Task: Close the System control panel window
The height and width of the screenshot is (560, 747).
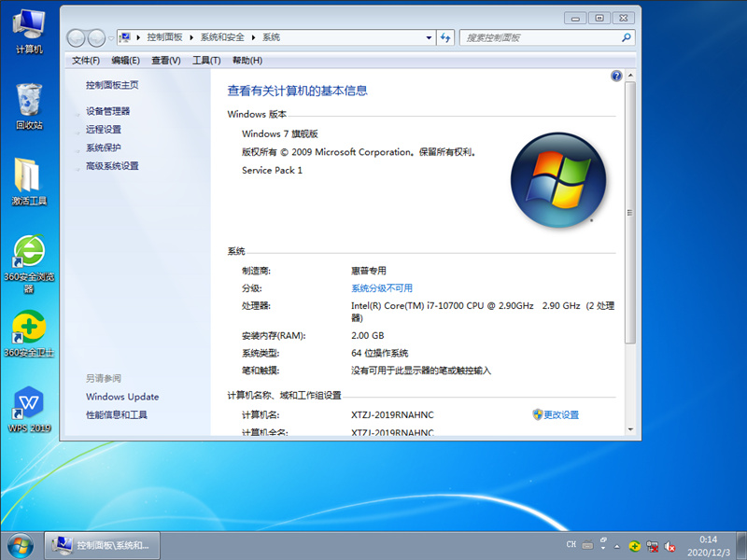Action: tap(624, 18)
